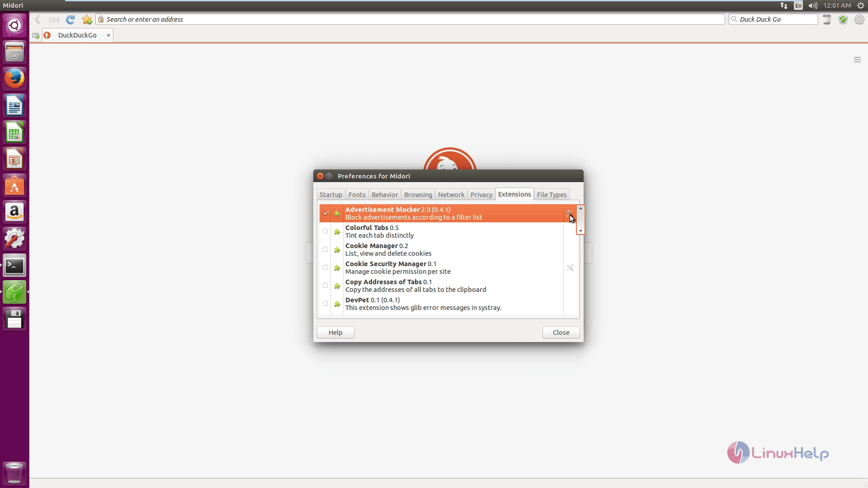
Task: Close the DuckDuckGo tab
Action: click(108, 35)
